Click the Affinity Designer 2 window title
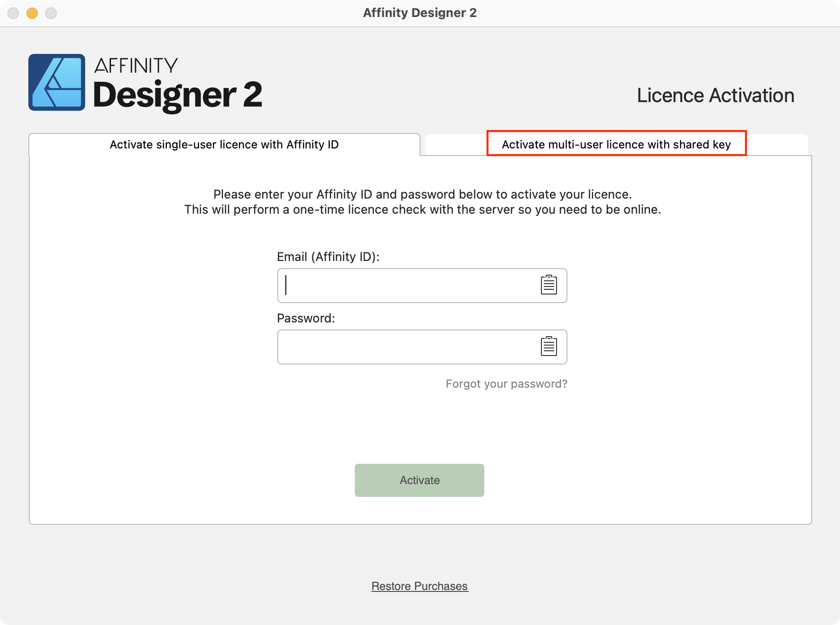This screenshot has width=840, height=625. 420,13
